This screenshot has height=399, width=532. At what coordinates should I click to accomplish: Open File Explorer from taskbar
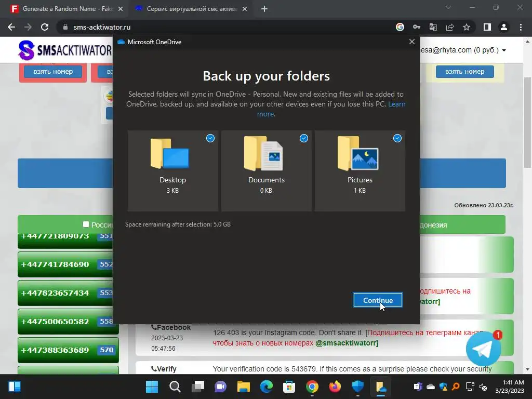pos(243,387)
